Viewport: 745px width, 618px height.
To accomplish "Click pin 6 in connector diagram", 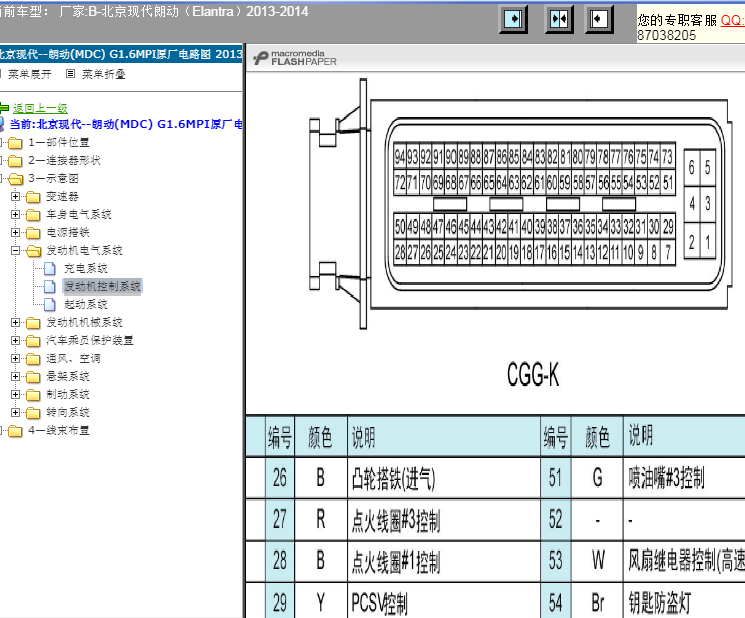I will tap(691, 167).
